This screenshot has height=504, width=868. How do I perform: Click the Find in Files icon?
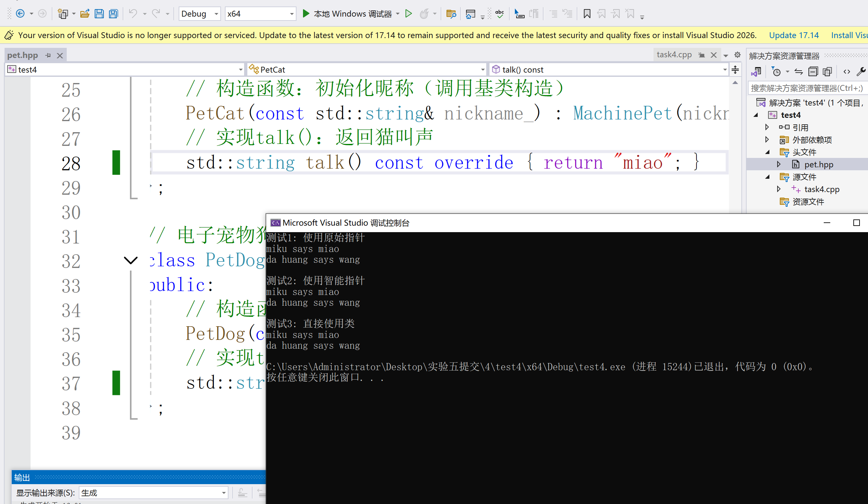click(451, 14)
